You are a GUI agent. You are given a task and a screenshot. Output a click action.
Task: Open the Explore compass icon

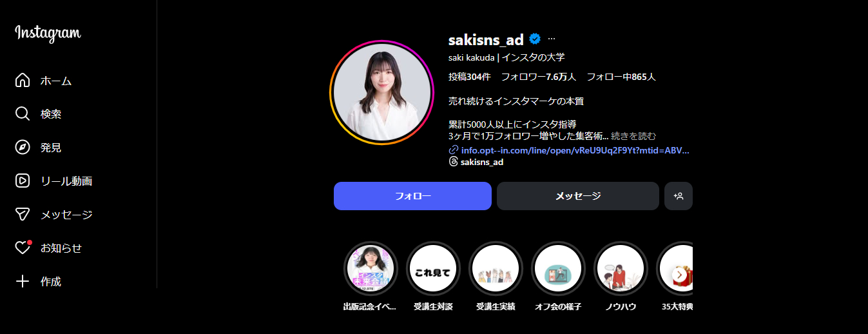point(23,148)
